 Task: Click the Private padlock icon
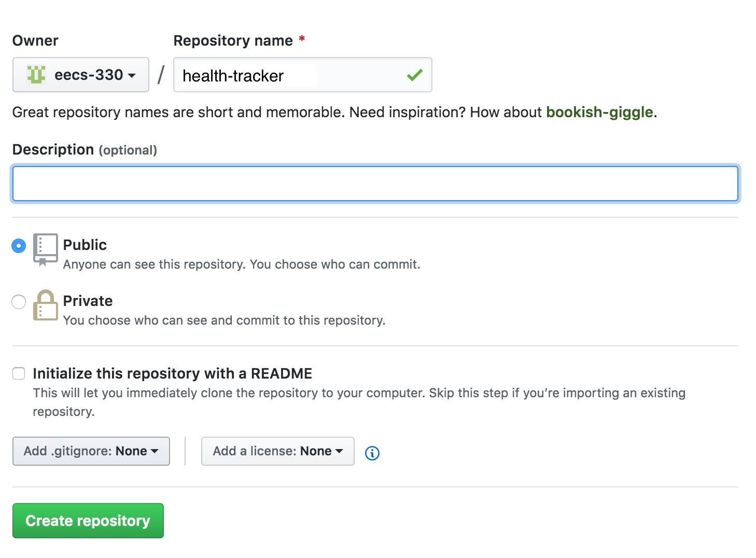point(45,305)
